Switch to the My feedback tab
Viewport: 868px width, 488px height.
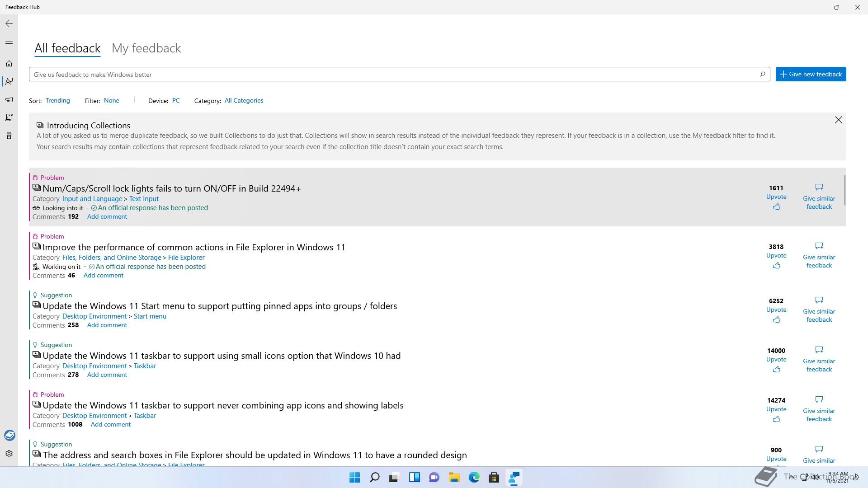(146, 48)
